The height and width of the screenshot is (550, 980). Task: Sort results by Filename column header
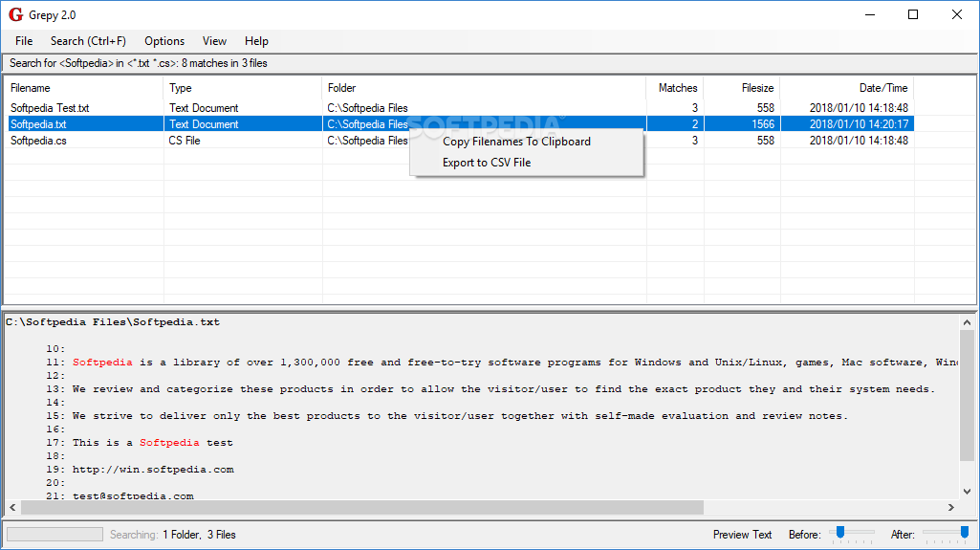point(84,88)
